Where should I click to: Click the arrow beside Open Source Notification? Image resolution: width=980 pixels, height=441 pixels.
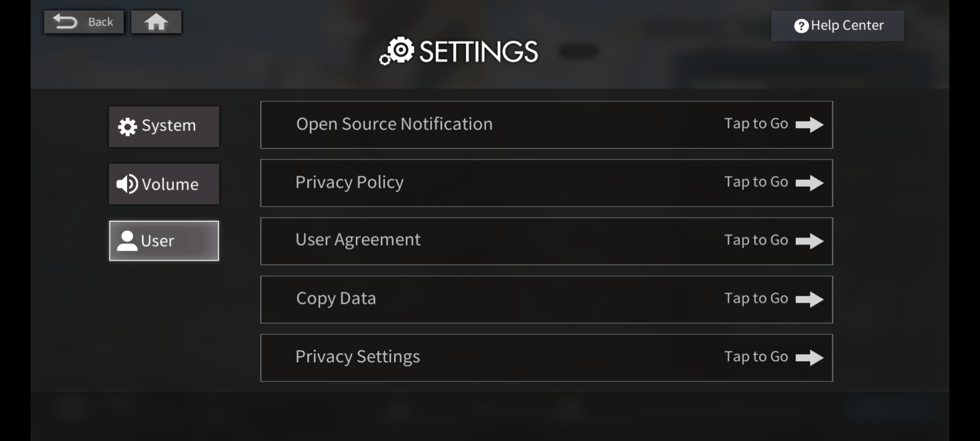point(809,125)
